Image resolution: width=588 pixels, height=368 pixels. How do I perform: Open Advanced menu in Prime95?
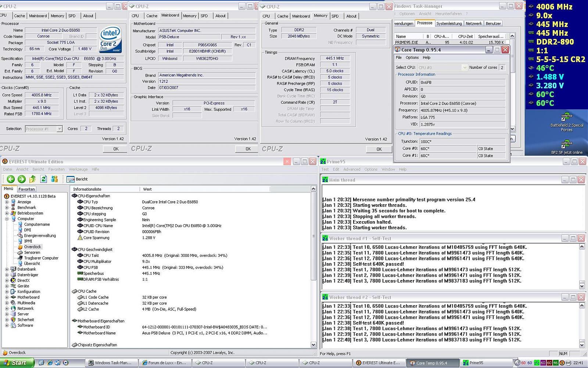pyautogui.click(x=352, y=169)
